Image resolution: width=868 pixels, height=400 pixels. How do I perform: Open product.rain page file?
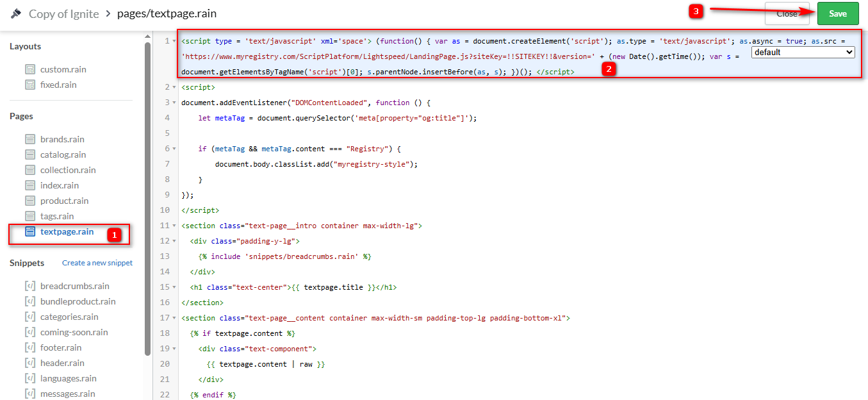click(64, 201)
